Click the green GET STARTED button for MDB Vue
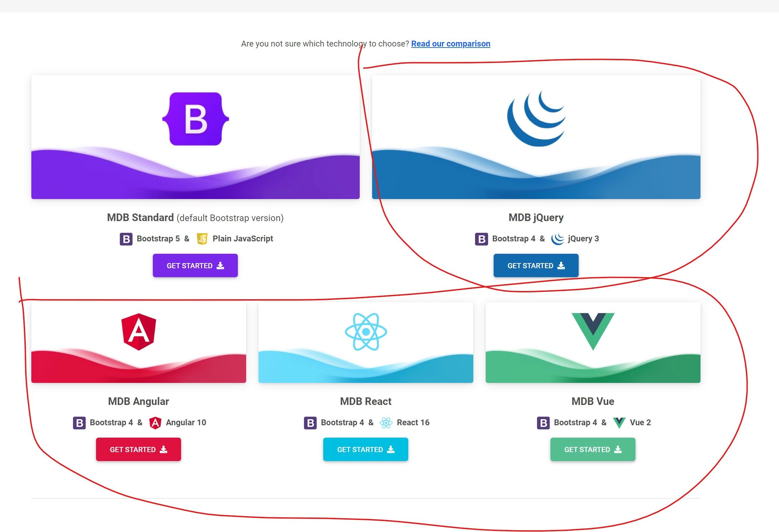Screen dimensions: 779x532 pos(593,449)
